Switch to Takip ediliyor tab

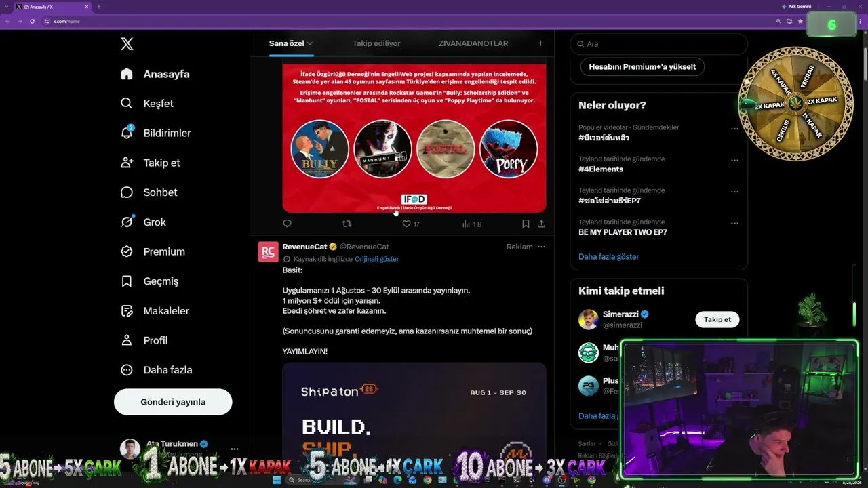tap(376, 43)
